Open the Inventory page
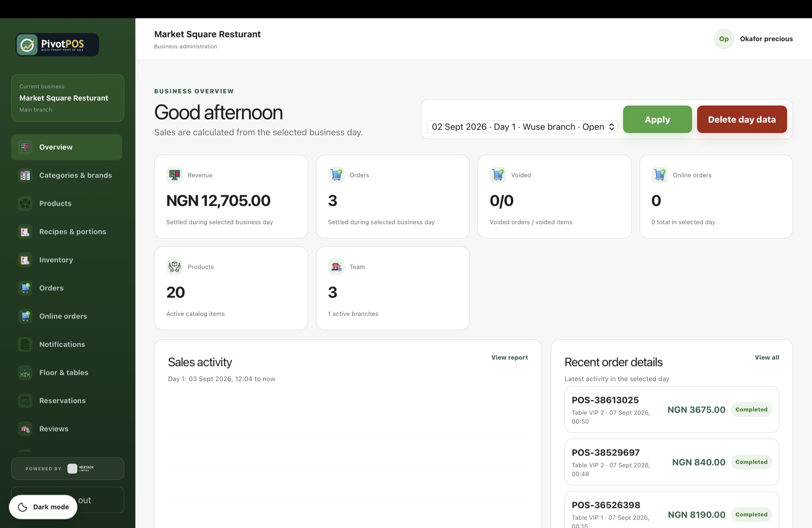812x528 pixels. point(66,260)
